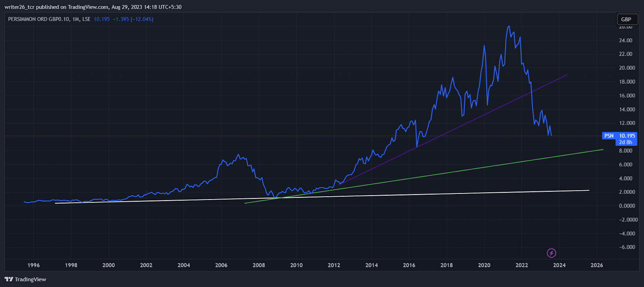Click the 2018 time axis label
Viewport: 644px width, 287px height.
click(447, 265)
